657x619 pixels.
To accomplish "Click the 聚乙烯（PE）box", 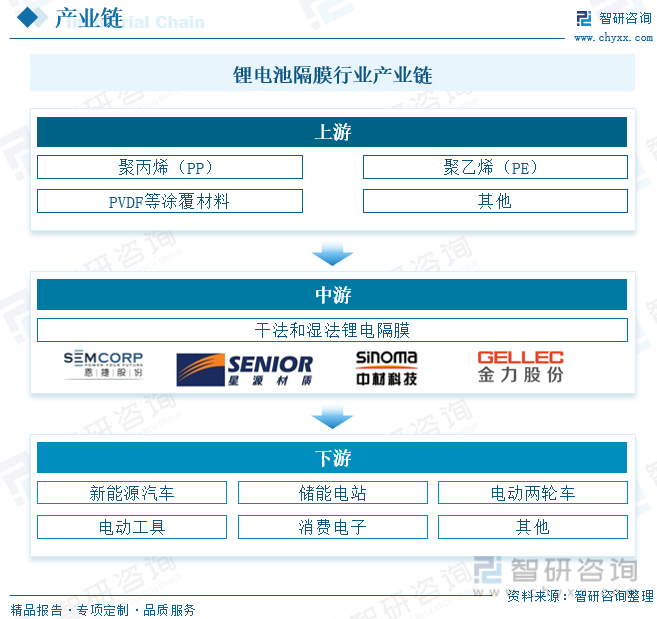I will pos(495,167).
